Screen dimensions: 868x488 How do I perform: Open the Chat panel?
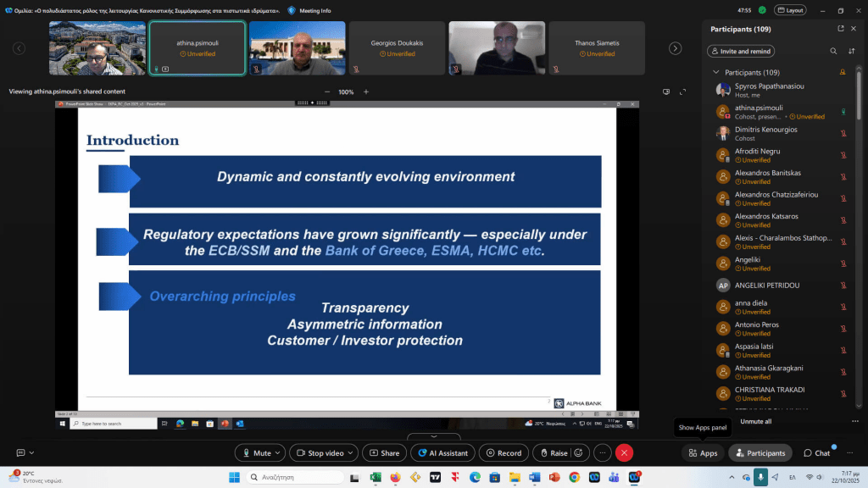click(816, 453)
